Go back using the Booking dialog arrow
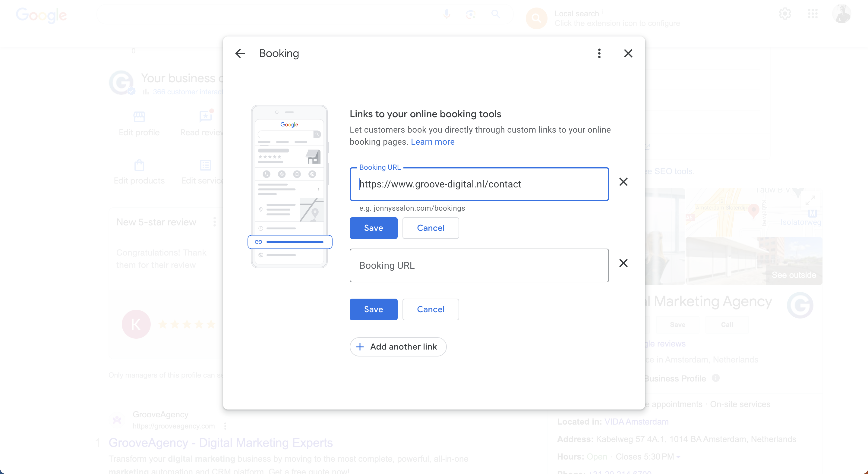868x474 pixels. click(240, 53)
